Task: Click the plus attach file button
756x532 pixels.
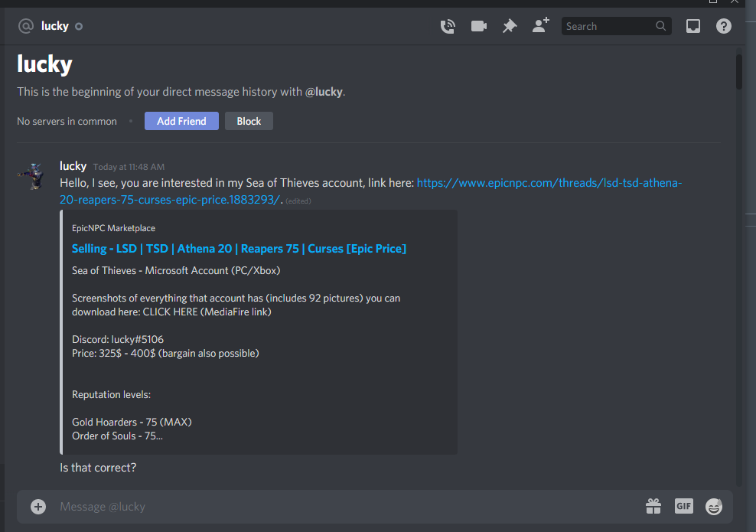Action: pyautogui.click(x=38, y=507)
